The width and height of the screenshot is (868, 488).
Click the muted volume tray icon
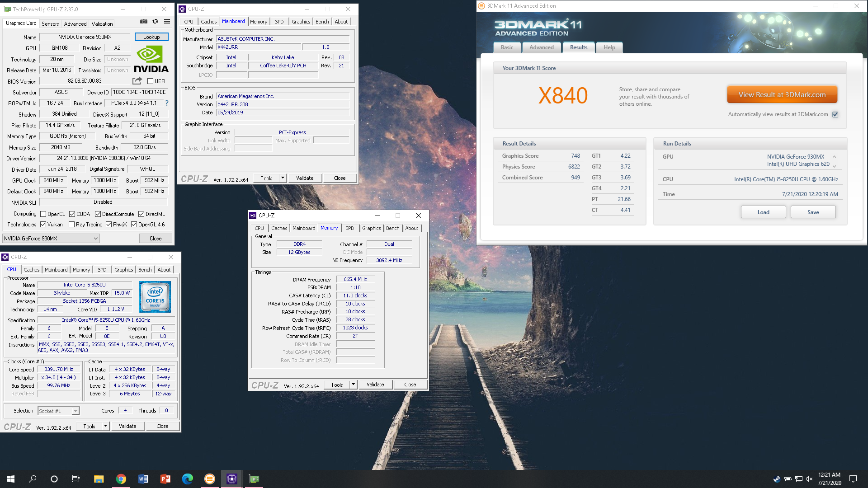(x=809, y=479)
